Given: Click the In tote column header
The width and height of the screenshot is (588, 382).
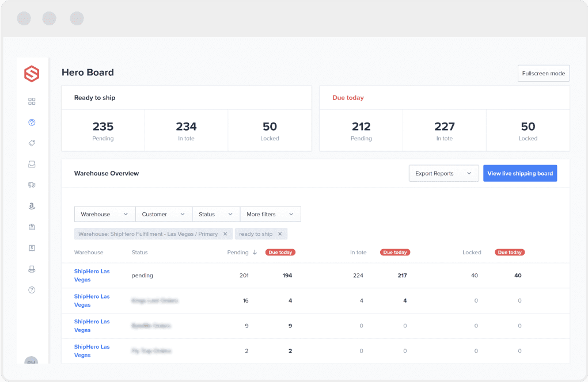Looking at the screenshot, I should click(358, 253).
